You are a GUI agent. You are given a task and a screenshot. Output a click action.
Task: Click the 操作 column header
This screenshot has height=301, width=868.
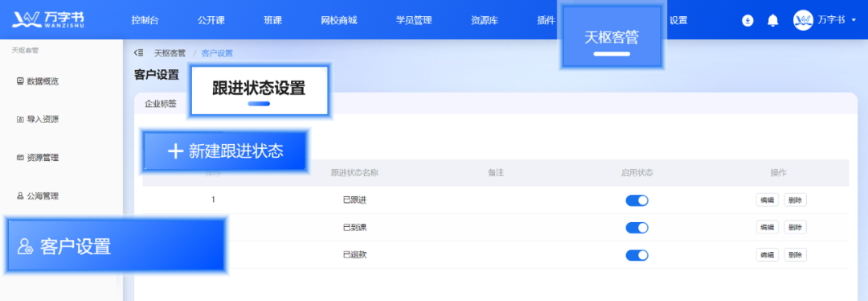click(x=778, y=172)
